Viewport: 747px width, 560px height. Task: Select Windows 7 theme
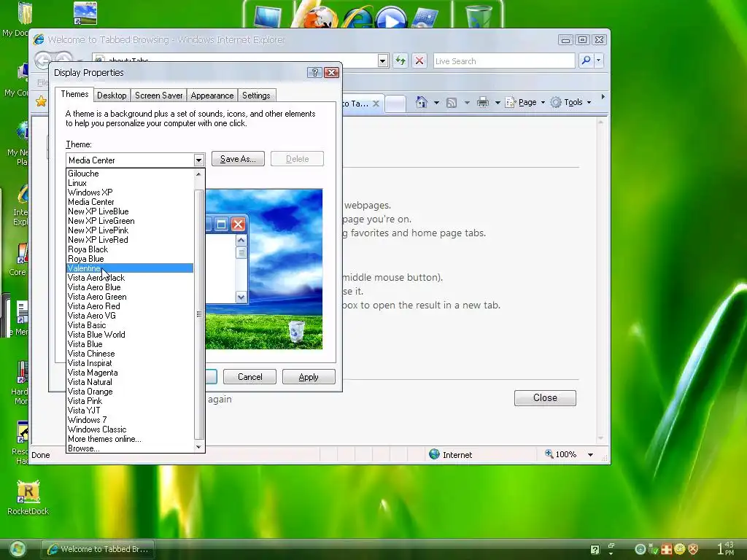click(130, 420)
